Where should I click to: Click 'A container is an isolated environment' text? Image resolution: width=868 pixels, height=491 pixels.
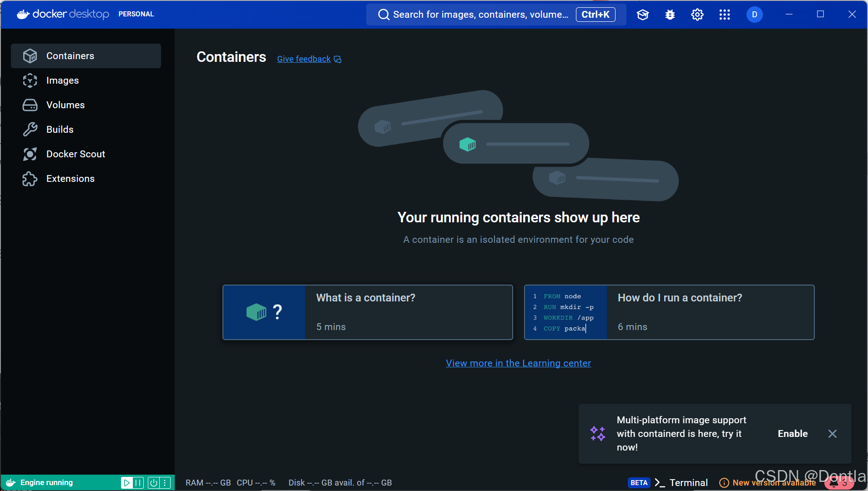[x=518, y=240]
